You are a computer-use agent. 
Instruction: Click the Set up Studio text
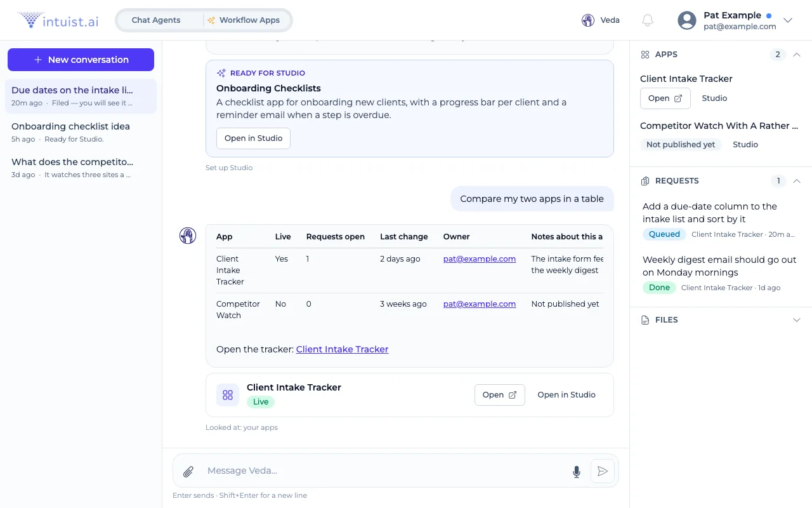(229, 168)
